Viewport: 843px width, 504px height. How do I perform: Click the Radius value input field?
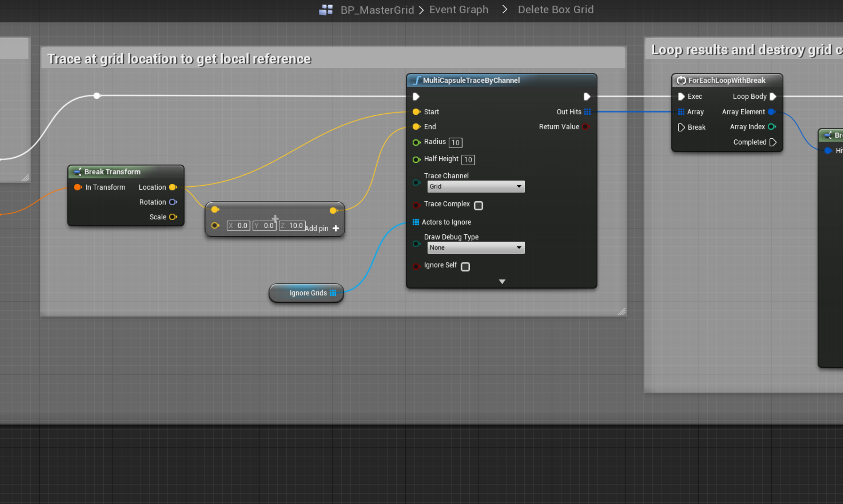click(455, 142)
